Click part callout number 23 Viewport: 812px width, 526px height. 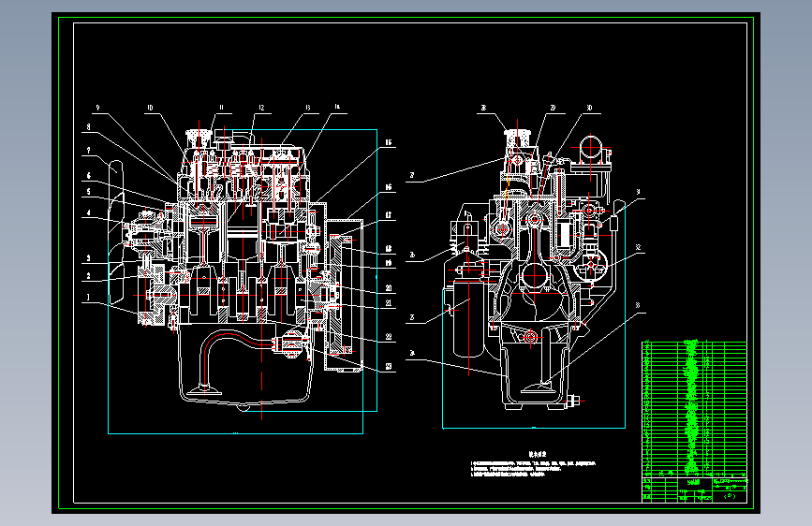389,367
